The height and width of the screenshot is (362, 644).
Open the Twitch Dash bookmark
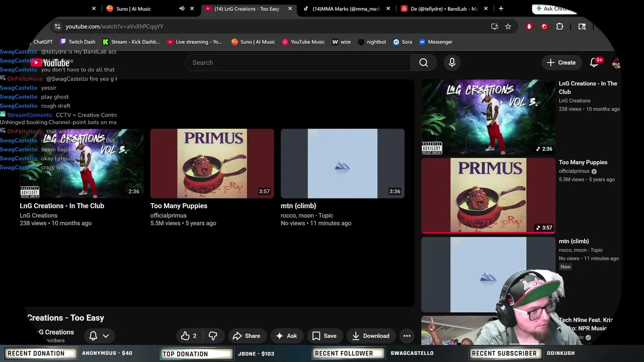(77, 42)
